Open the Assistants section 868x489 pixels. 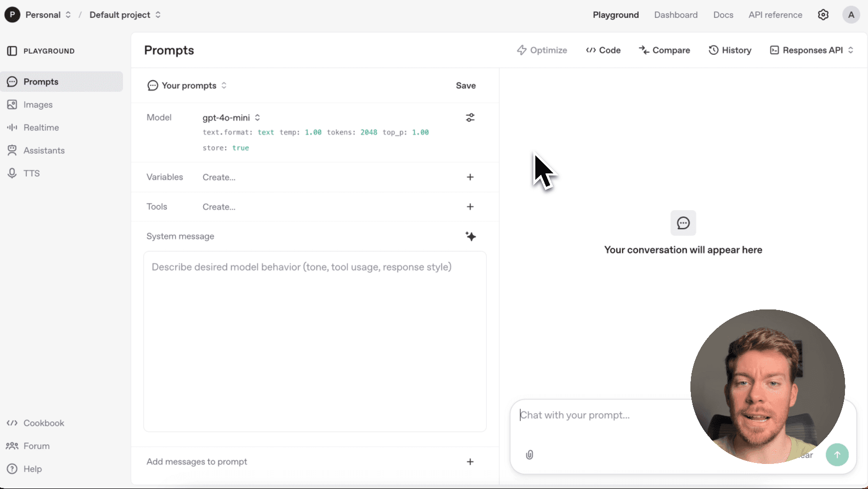point(44,150)
